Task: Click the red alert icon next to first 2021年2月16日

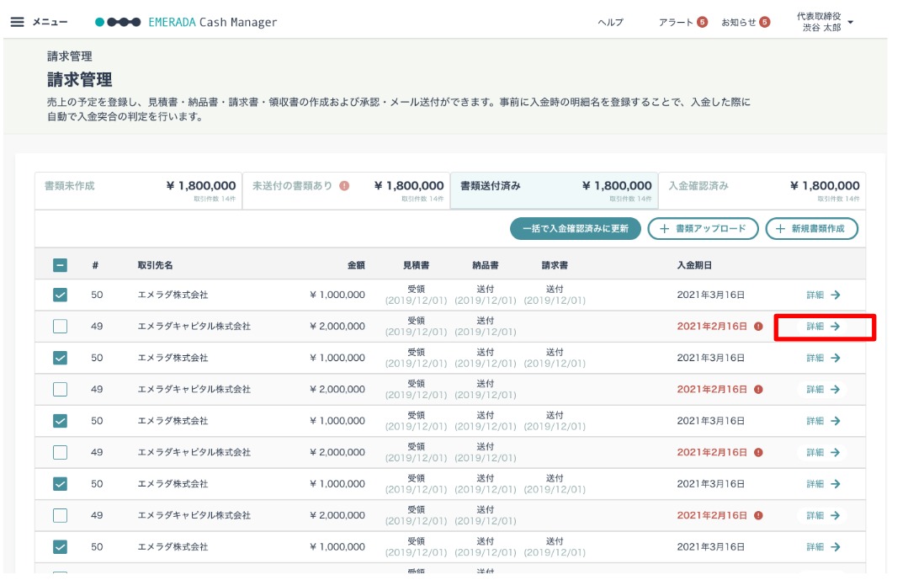Action: tap(758, 326)
